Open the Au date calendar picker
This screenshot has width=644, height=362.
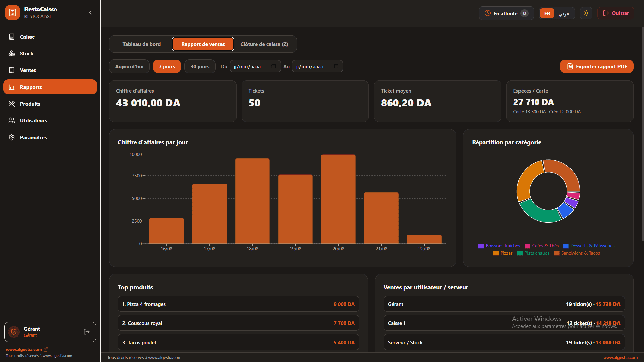point(336,66)
